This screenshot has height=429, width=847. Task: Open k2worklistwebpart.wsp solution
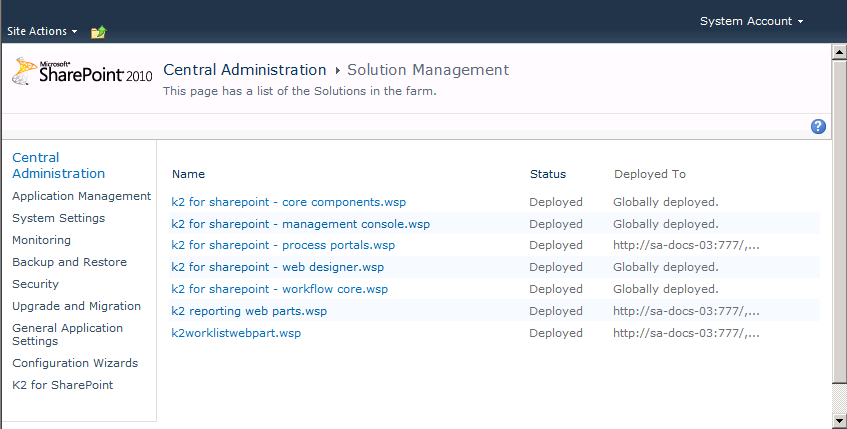point(236,333)
